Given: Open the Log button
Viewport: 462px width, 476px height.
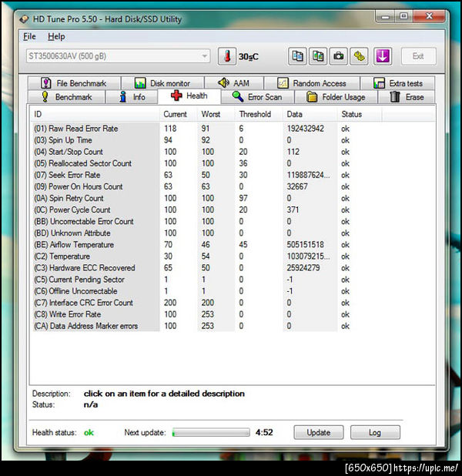Looking at the screenshot, I should (375, 432).
